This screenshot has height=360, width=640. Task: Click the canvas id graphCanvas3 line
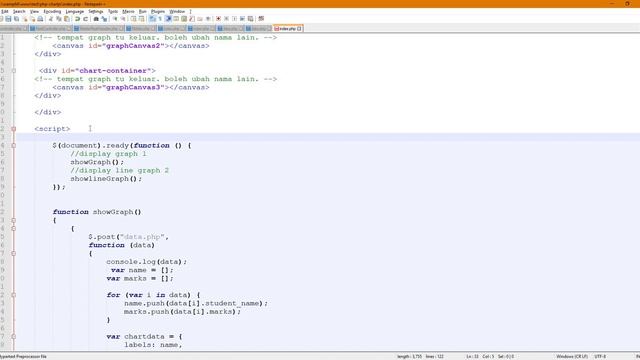(131, 87)
